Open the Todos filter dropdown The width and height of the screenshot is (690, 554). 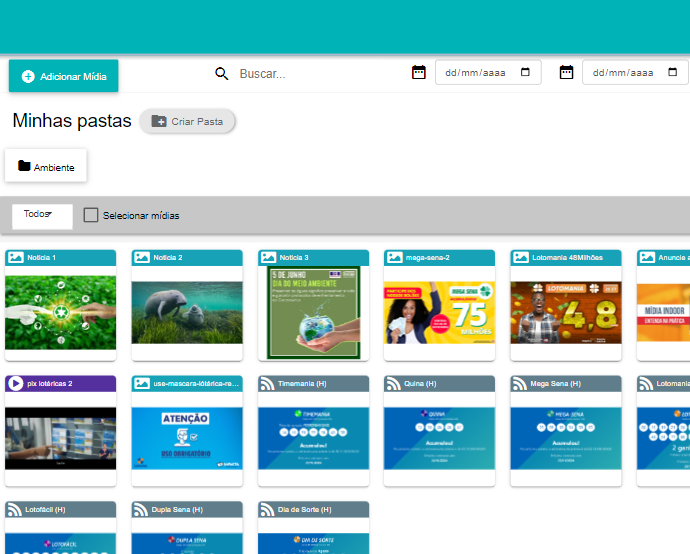(42, 216)
